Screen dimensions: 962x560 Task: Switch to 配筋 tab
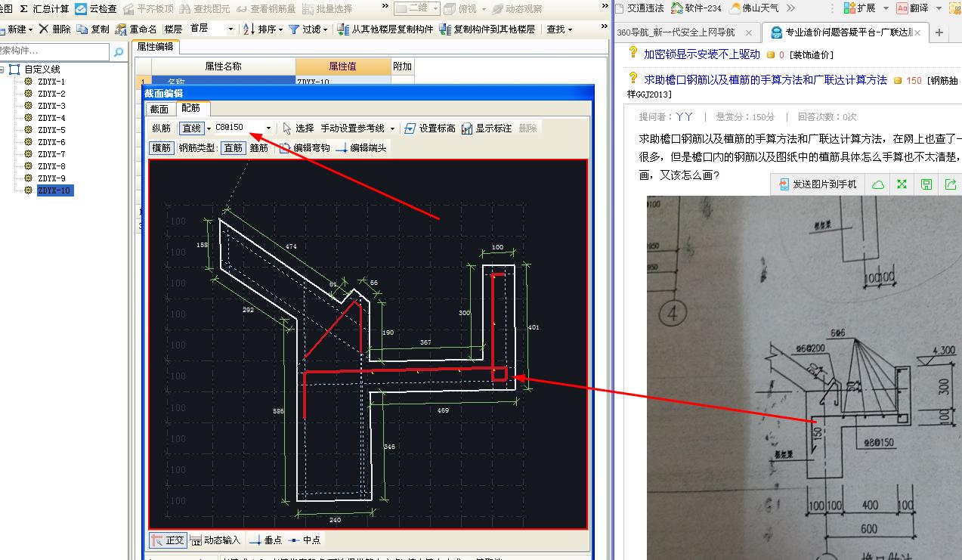pyautogui.click(x=190, y=109)
